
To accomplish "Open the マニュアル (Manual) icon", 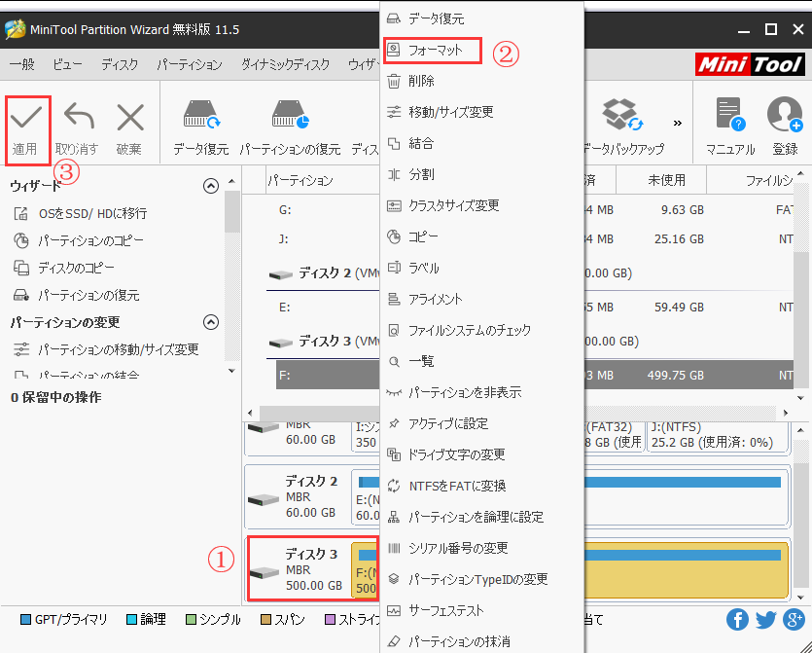I will pyautogui.click(x=729, y=117).
